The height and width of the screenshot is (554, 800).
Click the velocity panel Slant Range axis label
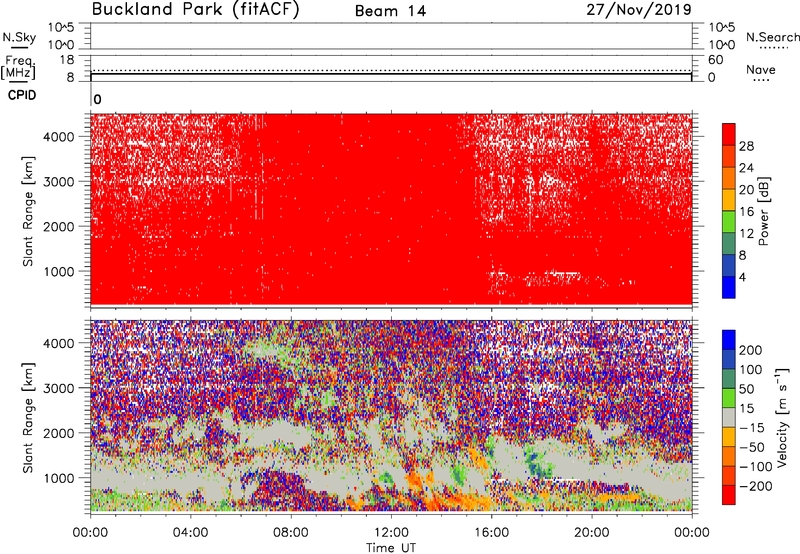[28, 418]
